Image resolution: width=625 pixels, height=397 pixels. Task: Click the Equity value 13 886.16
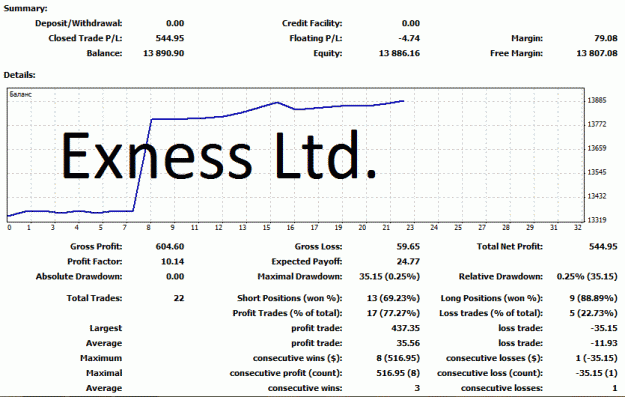click(x=399, y=53)
